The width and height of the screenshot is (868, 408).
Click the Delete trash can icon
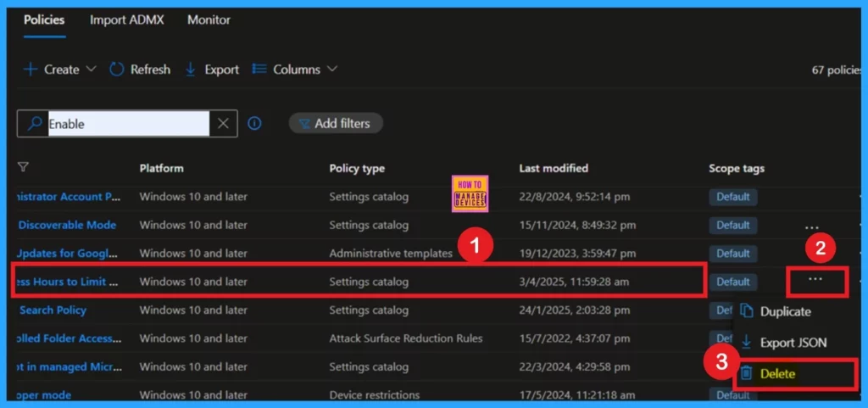point(747,373)
